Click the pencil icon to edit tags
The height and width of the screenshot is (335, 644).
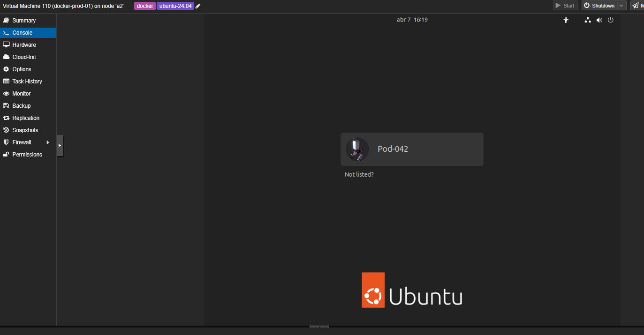pos(198,6)
